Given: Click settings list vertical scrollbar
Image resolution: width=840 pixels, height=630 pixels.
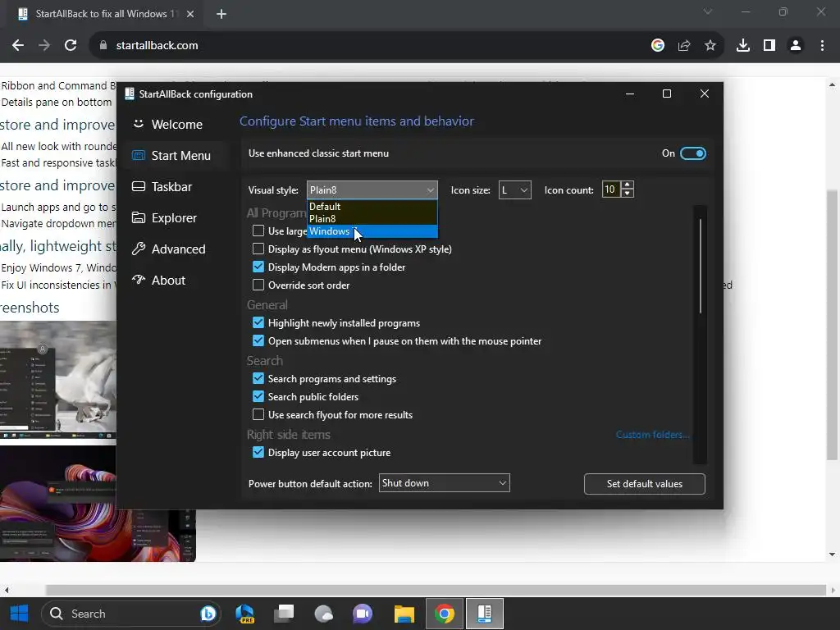Looking at the screenshot, I should pos(701,265).
